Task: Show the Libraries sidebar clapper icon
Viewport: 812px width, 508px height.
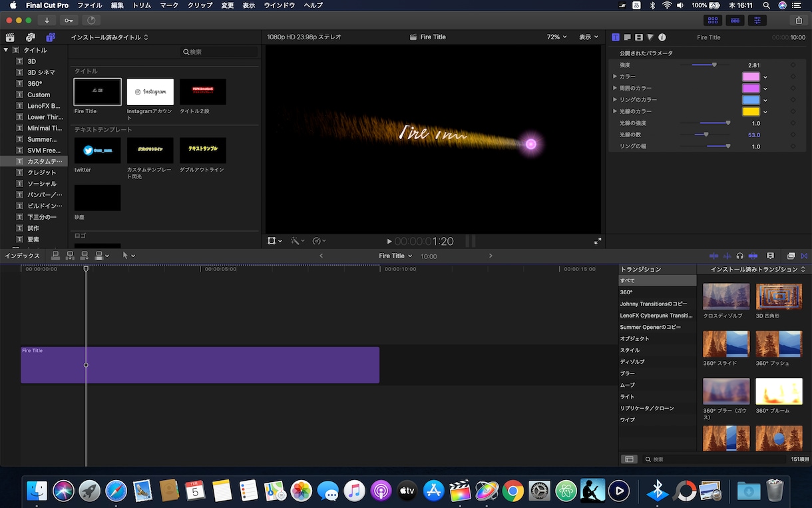Action: (10, 37)
